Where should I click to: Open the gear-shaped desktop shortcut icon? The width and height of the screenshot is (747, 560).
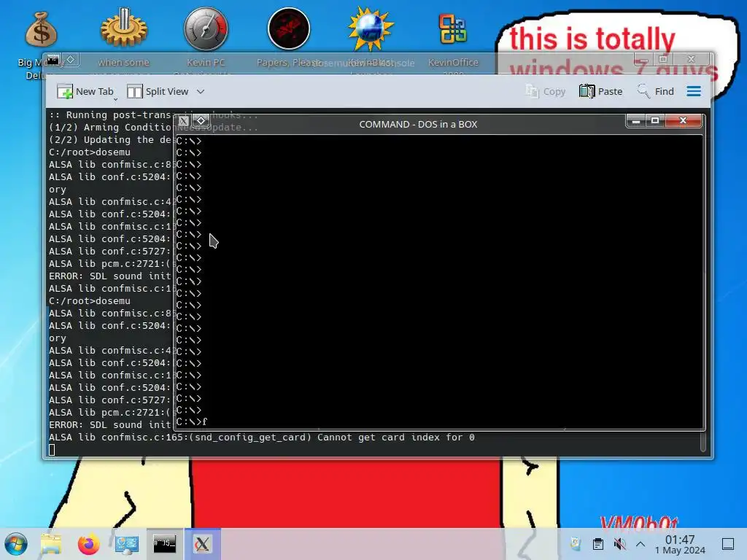tap(124, 28)
